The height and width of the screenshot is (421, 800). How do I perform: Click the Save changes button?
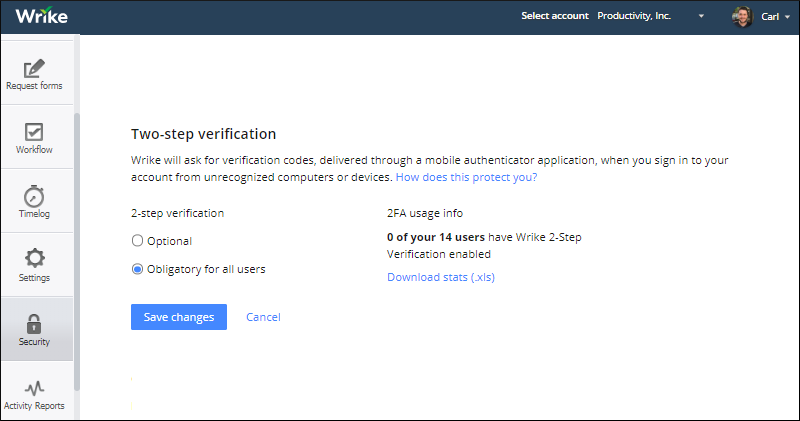click(x=179, y=317)
